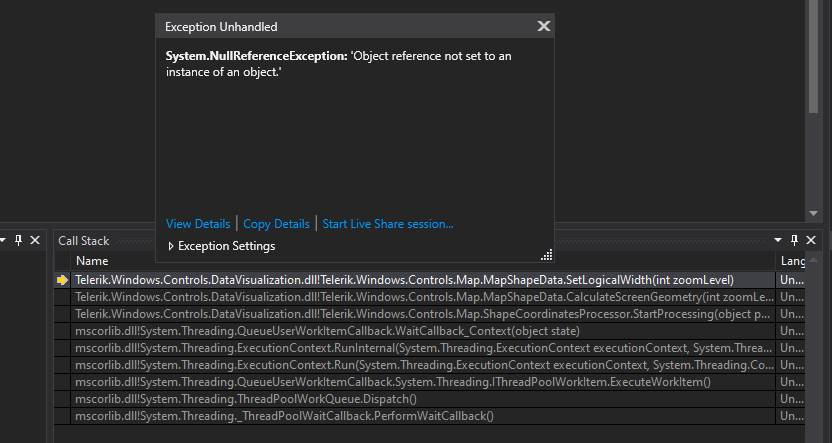This screenshot has width=832, height=443.
Task: Click the popup resize grip
Action: tap(545, 254)
